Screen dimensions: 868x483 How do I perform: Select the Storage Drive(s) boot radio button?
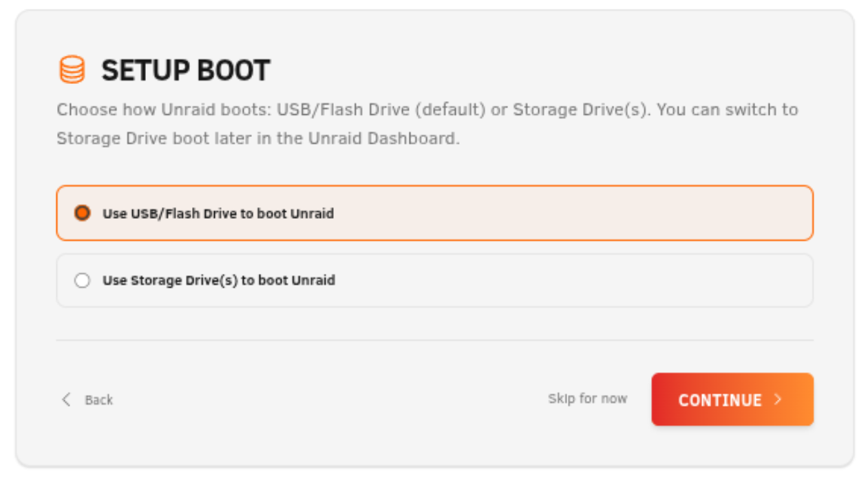point(82,280)
